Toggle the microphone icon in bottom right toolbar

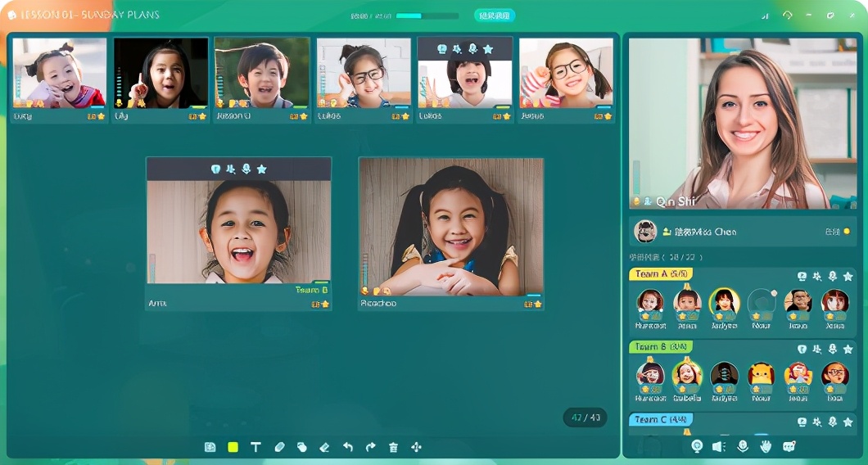[x=743, y=446]
